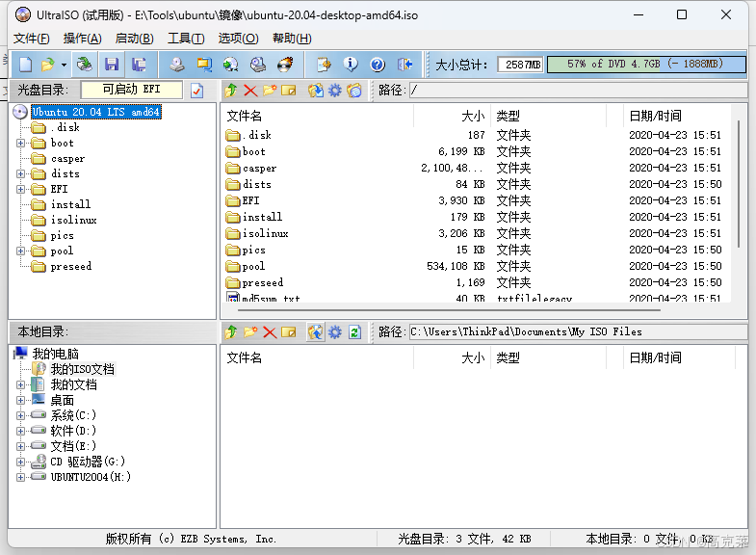Click the Make CD/DVD image icon

177,65
